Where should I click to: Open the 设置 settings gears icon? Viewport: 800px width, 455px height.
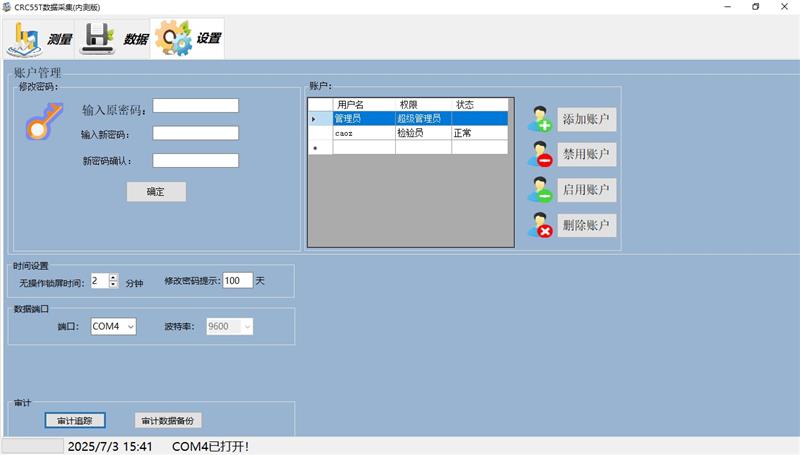tap(173, 38)
